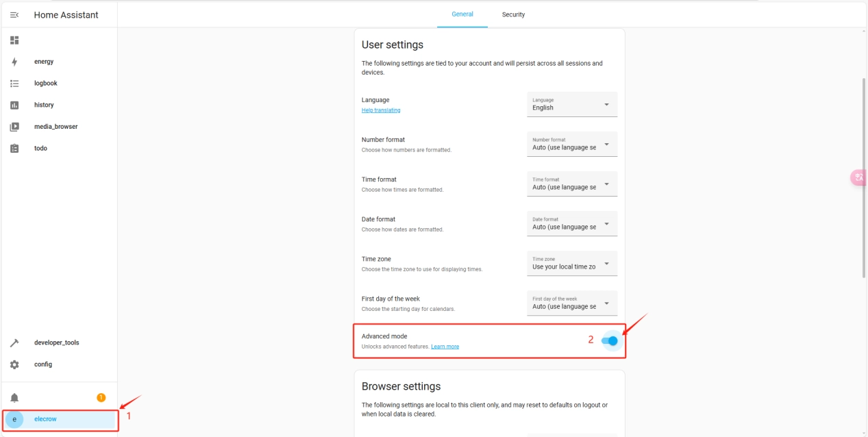Viewport: 868px width, 437px height.
Task: Open the Number format dropdown
Action: [572, 144]
